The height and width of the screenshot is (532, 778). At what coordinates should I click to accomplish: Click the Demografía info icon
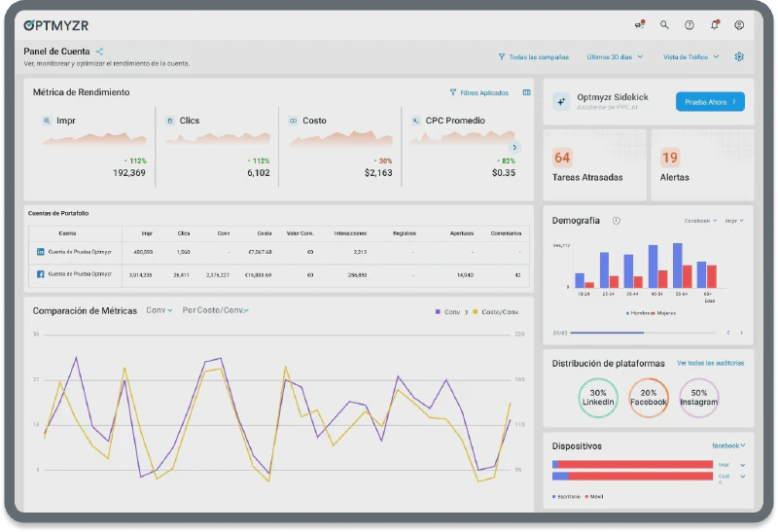click(x=617, y=221)
